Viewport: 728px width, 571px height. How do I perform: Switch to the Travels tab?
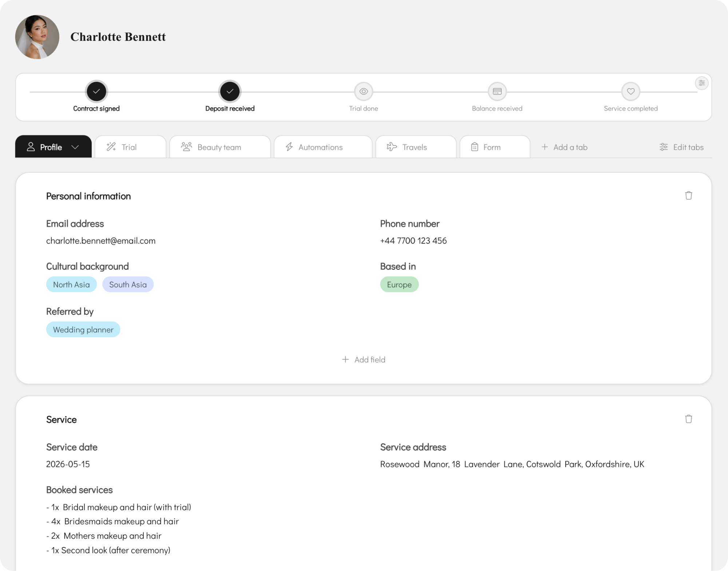click(416, 147)
